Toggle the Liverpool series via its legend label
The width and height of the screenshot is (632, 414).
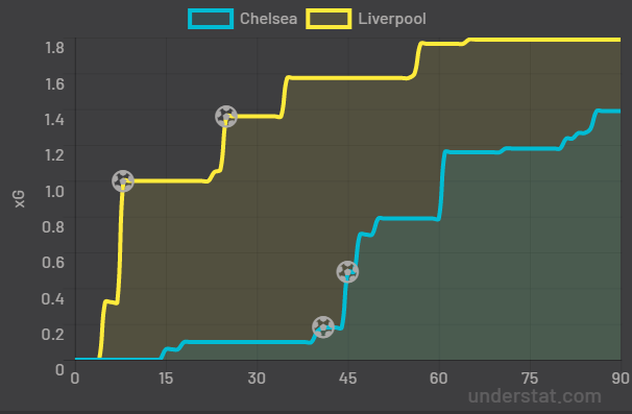tap(391, 18)
